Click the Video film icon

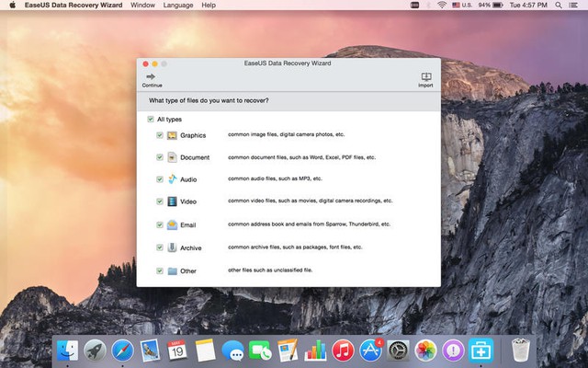172,201
